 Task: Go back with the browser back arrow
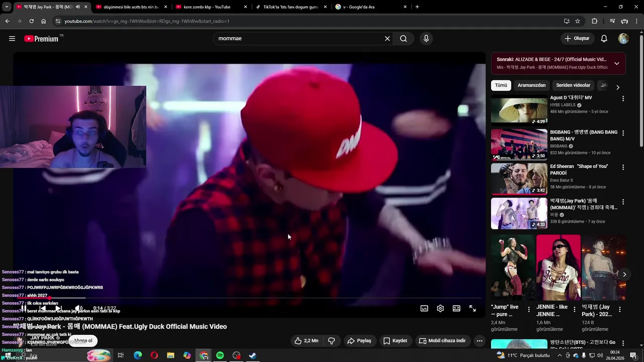[7, 21]
